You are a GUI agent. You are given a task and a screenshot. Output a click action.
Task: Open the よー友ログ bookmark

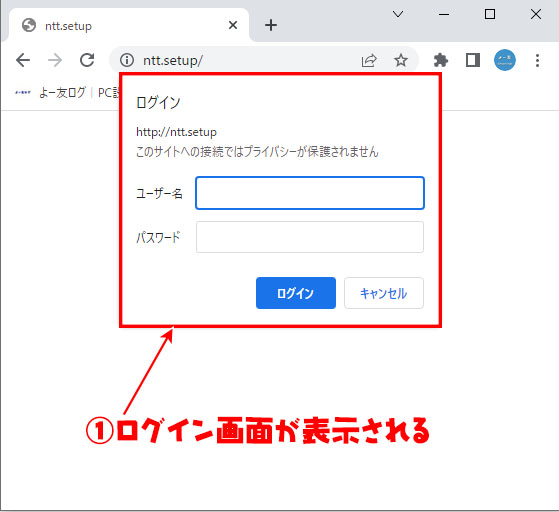click(50, 93)
